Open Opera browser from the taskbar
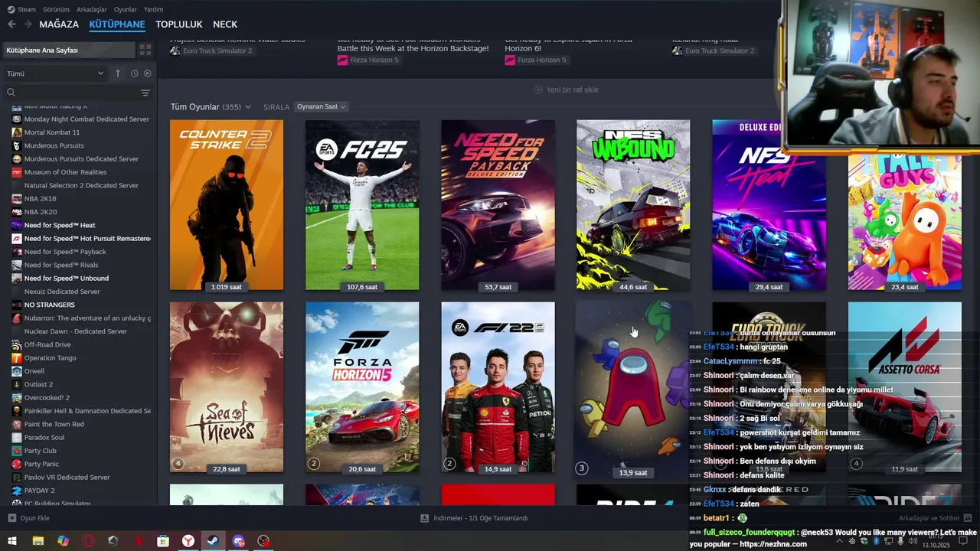Screen dimensions: 980x551 click(x=88, y=541)
